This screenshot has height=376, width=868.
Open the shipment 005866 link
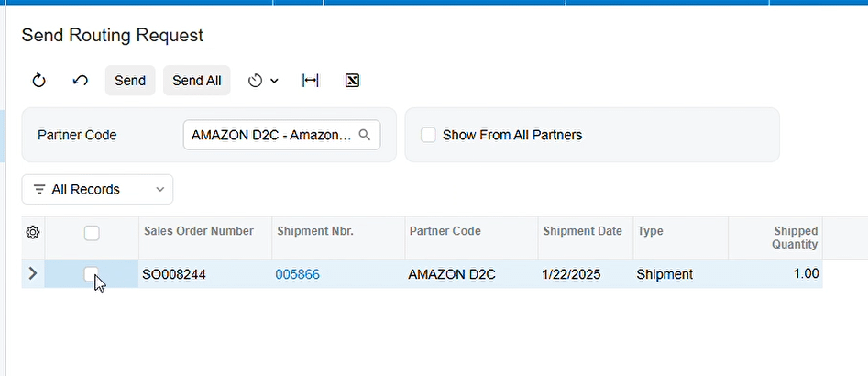click(298, 274)
